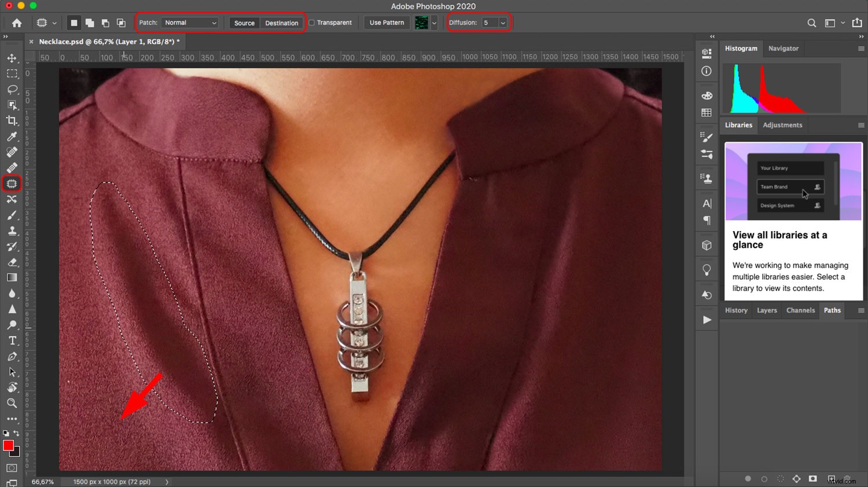This screenshot has width=868, height=487.
Task: Select the Clone Stamp tool
Action: 13,230
